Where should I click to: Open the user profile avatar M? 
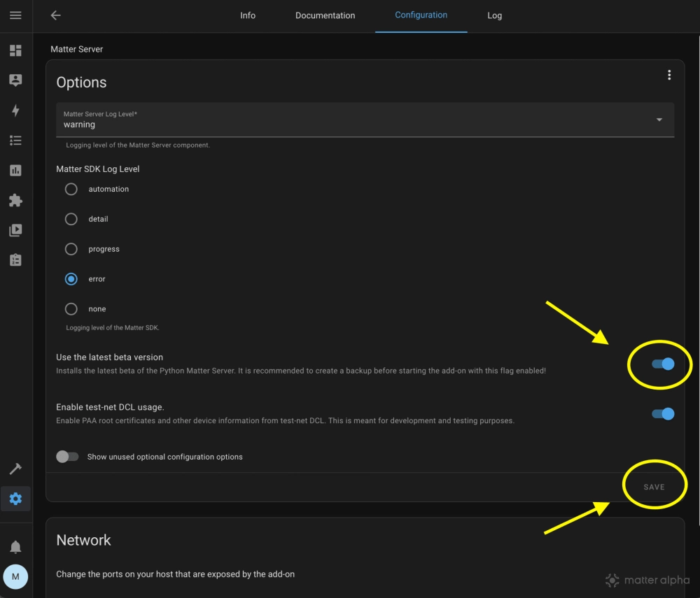click(x=15, y=577)
